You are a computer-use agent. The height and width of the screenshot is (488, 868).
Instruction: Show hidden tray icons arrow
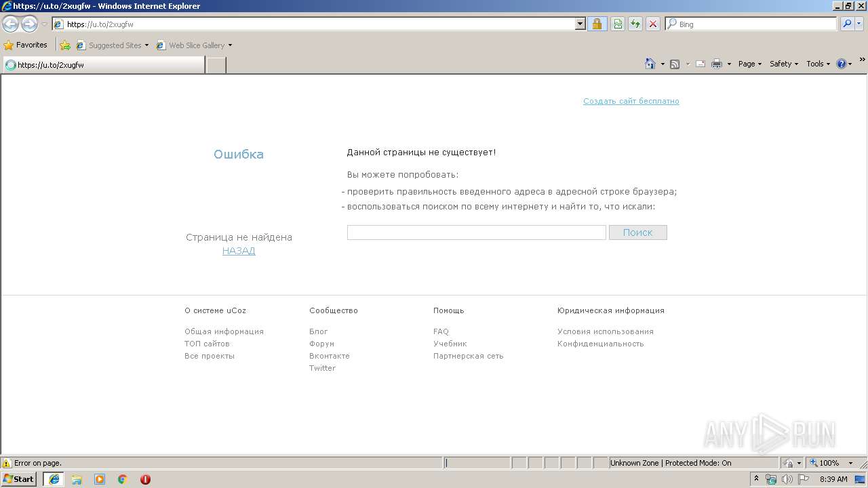click(x=757, y=479)
